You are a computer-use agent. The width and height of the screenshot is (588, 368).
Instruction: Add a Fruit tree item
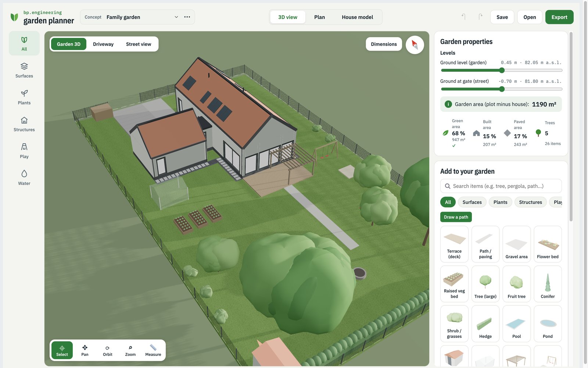[x=517, y=284]
